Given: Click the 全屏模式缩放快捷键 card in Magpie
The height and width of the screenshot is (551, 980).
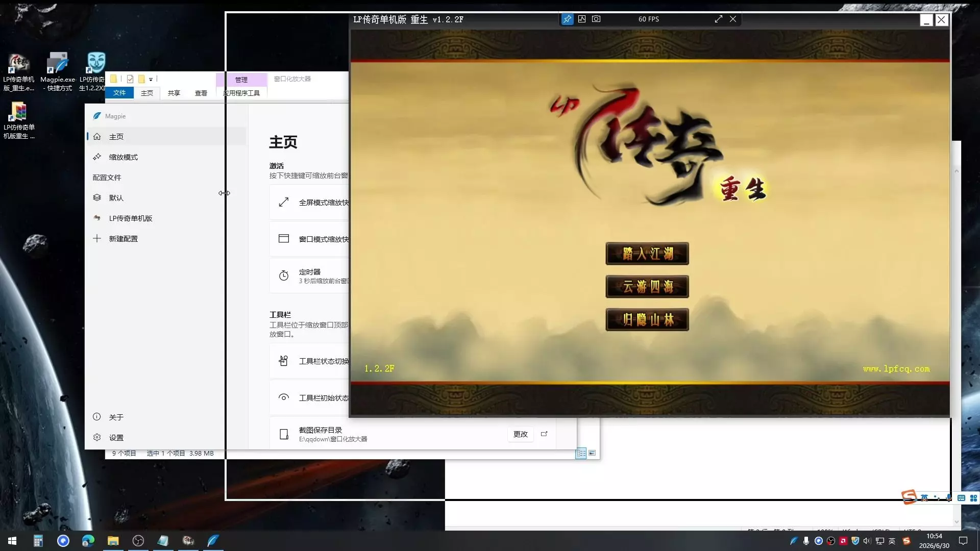Looking at the screenshot, I should coord(309,203).
